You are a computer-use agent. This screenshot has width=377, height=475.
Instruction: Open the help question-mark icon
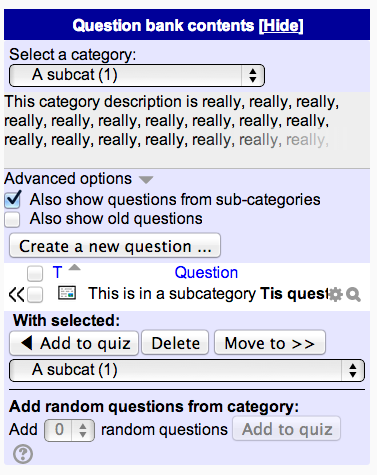[x=23, y=454]
